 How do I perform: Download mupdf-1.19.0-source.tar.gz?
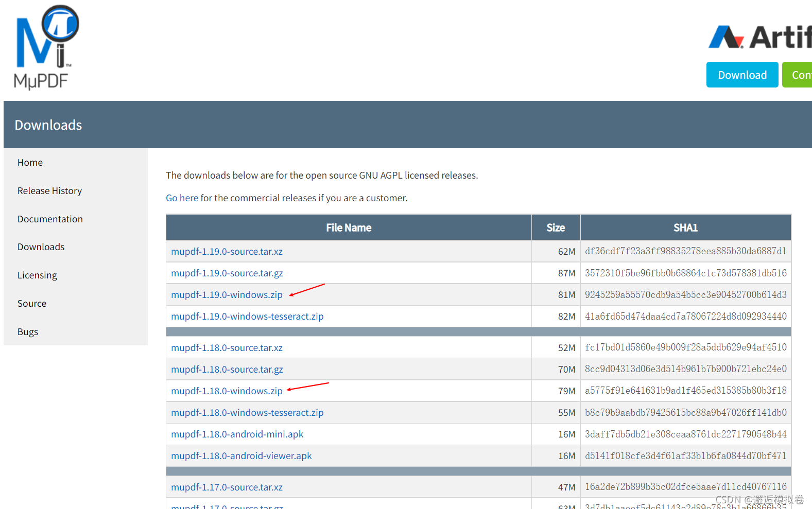[x=227, y=273]
